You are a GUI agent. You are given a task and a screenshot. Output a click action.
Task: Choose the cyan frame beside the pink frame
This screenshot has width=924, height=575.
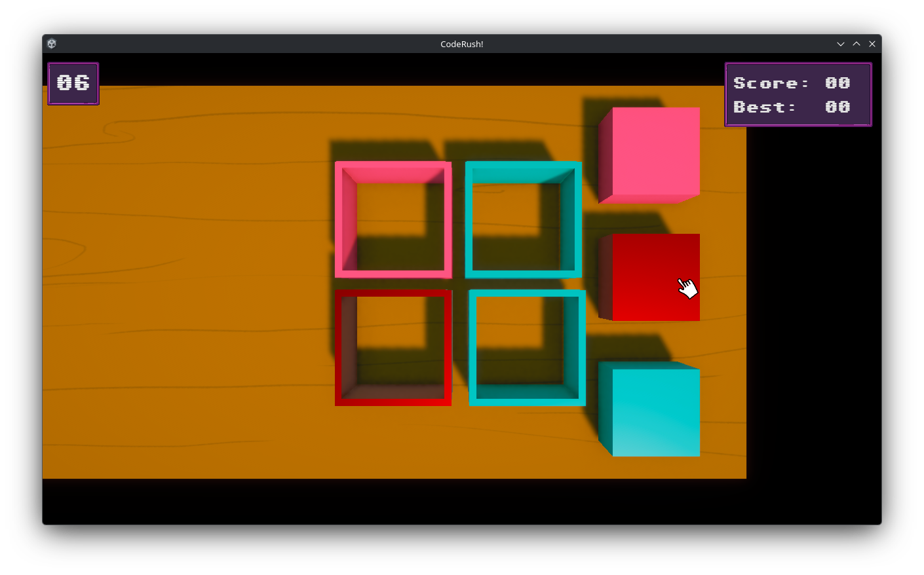point(524,219)
